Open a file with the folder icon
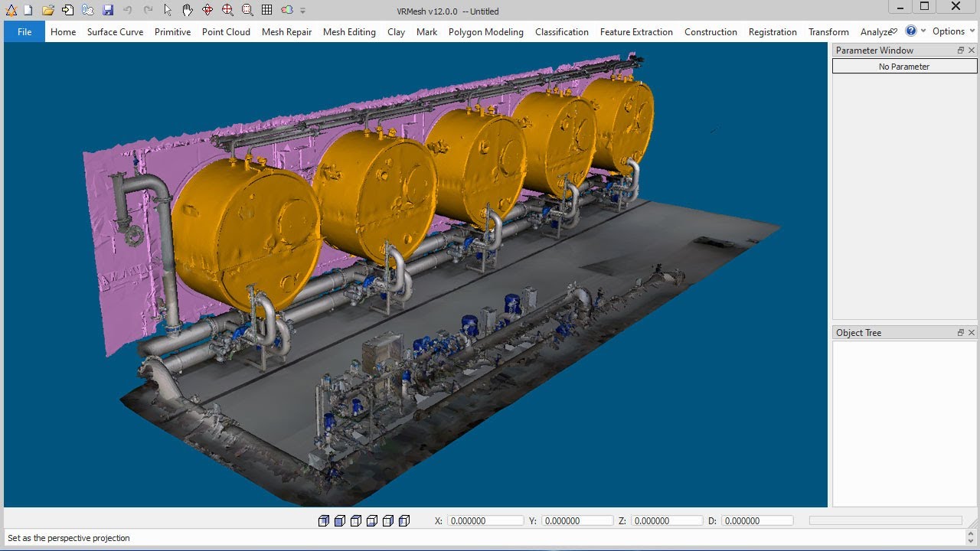 [48, 10]
